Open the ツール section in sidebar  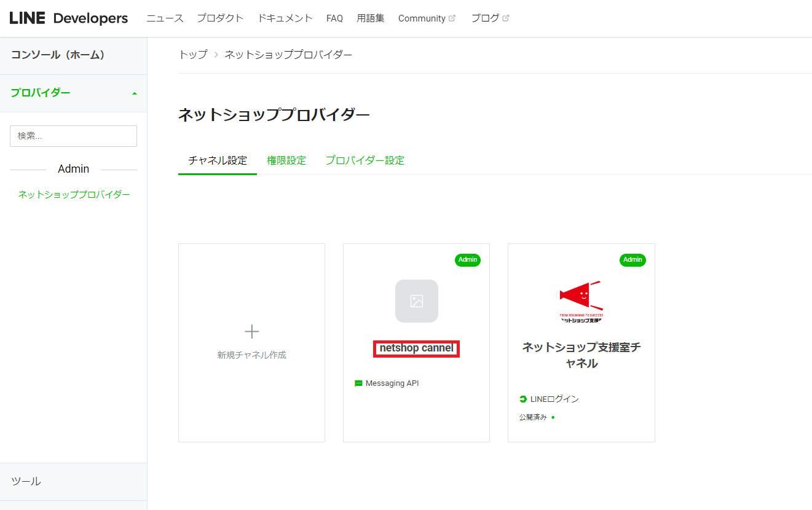(x=26, y=481)
